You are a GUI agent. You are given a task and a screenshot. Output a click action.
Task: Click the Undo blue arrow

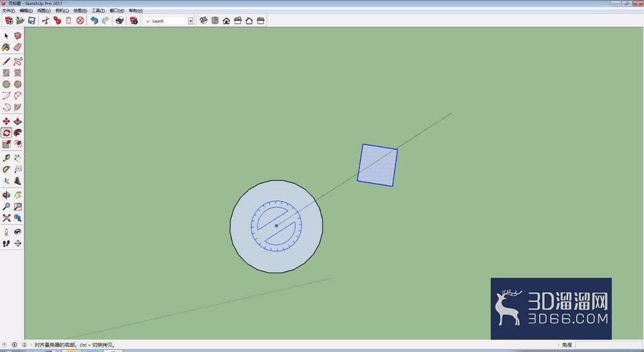tap(94, 21)
